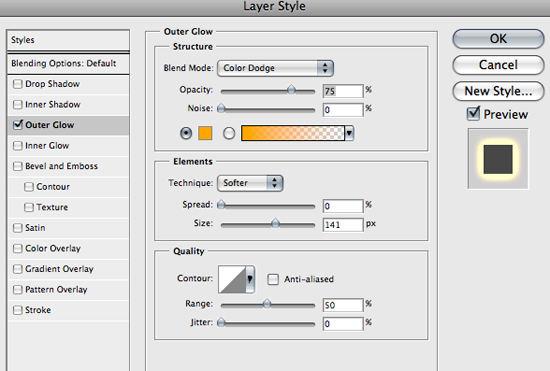Screen dimensions: 550x371
Task: Select the gradient glow radio button
Action: pyautogui.click(x=229, y=133)
